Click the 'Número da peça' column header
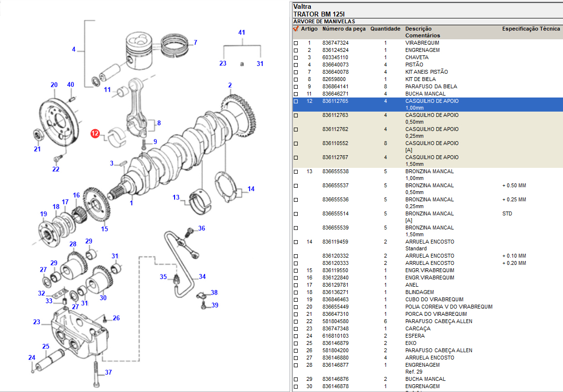 [344, 29]
